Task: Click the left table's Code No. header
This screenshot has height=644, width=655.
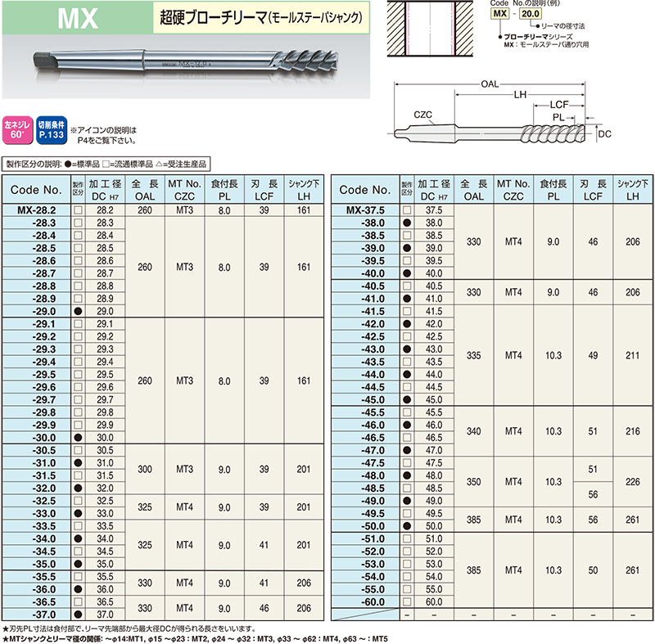Action: 36,190
